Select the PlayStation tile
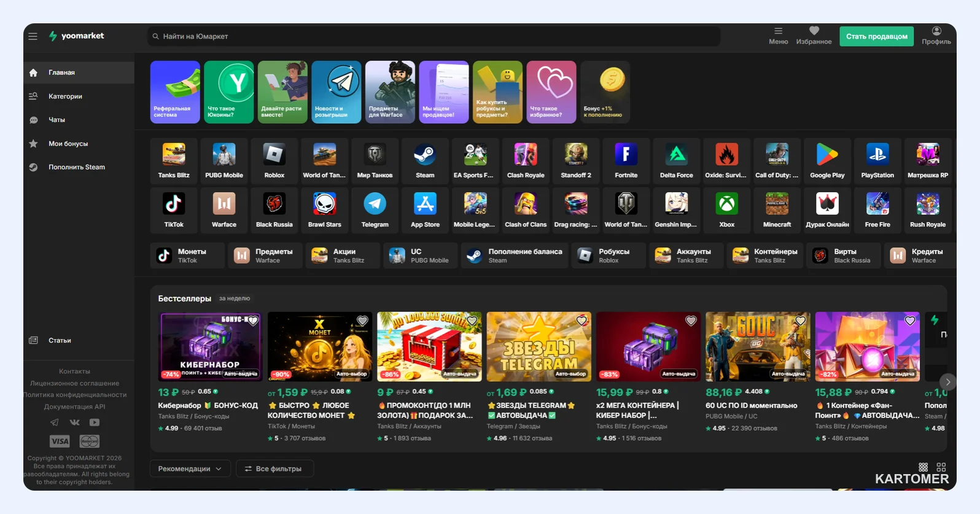Image resolution: width=980 pixels, height=514 pixels. pyautogui.click(x=877, y=160)
